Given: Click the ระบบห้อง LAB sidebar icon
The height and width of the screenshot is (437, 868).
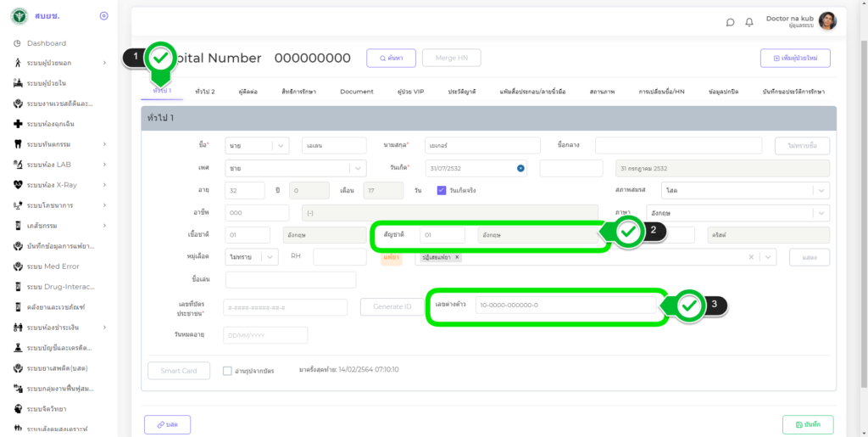Looking at the screenshot, I should pos(18,164).
